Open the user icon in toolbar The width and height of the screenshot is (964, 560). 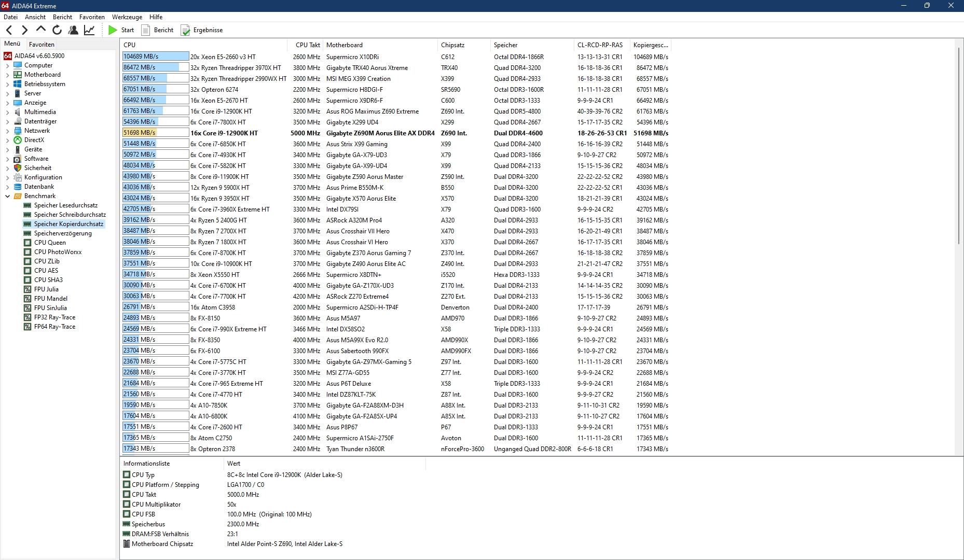pyautogui.click(x=73, y=30)
